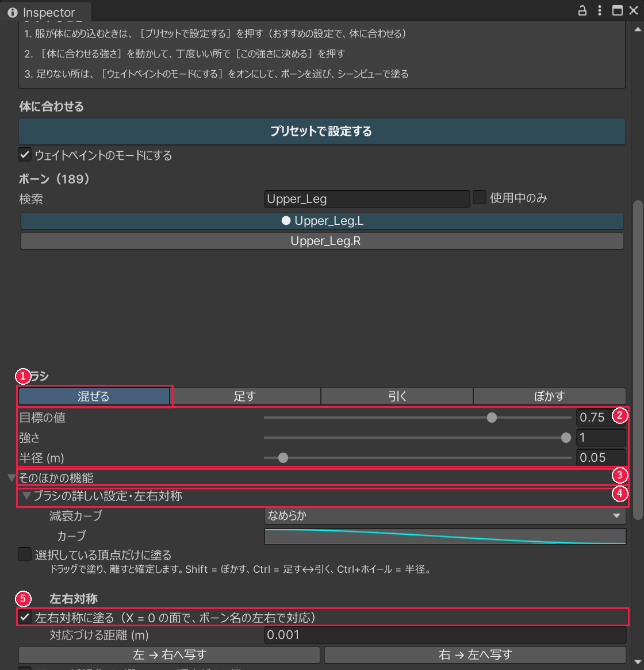Select the Upper_Leg.L bone
644x670 pixels.
(x=322, y=221)
